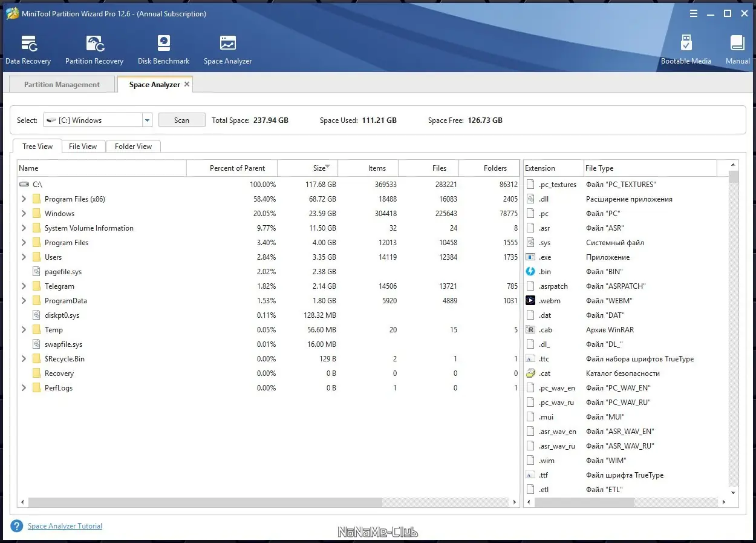Open the Space Analyzer Tutorial link
Viewport: 756px width, 543px height.
coord(65,526)
